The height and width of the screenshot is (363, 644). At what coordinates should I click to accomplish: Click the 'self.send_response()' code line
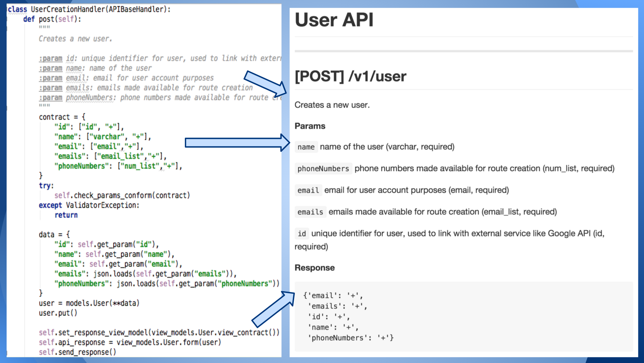78,352
